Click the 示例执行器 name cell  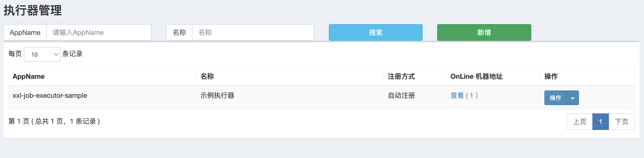click(217, 96)
